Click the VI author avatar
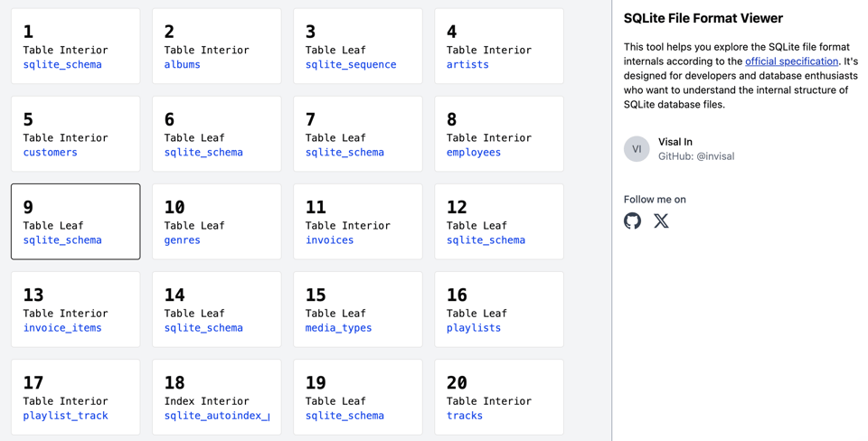The image size is (868, 441). click(x=637, y=149)
